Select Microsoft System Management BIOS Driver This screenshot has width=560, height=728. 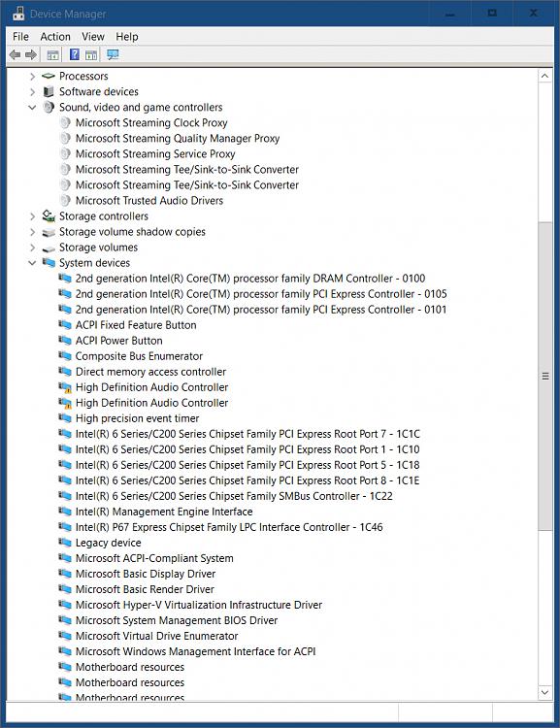tap(177, 620)
